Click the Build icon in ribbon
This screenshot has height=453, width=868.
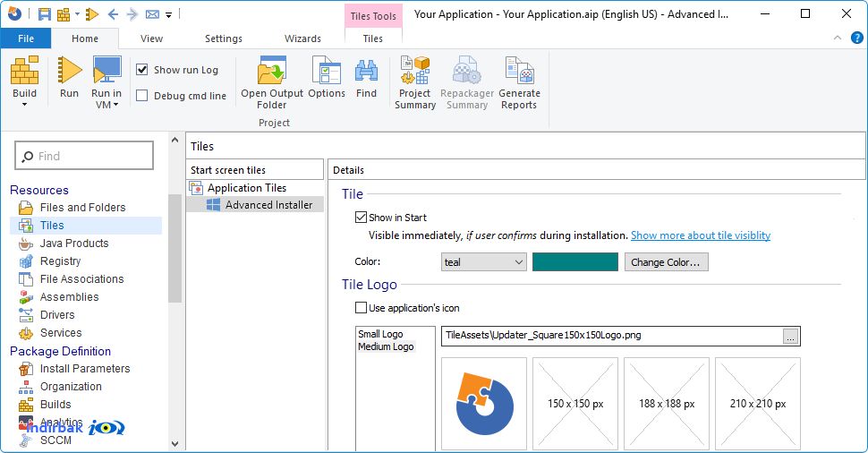pos(25,71)
